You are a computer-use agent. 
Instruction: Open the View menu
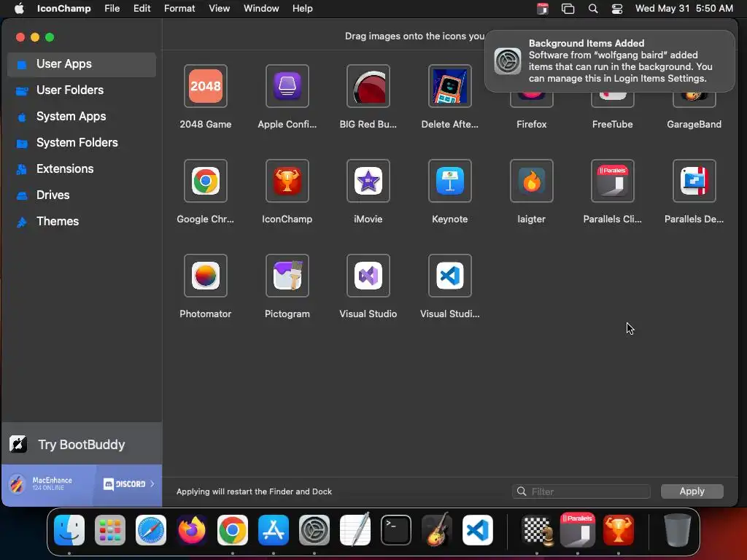point(219,9)
